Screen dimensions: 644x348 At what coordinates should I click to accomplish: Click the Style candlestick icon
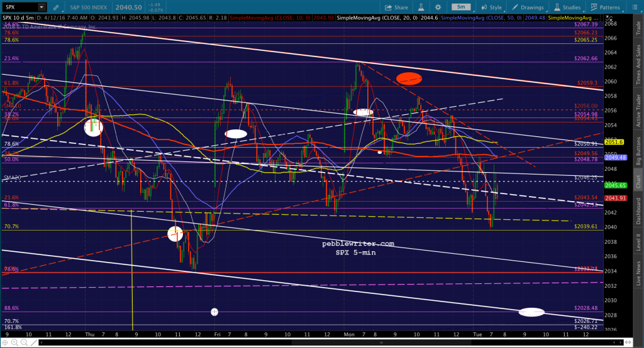(x=484, y=8)
